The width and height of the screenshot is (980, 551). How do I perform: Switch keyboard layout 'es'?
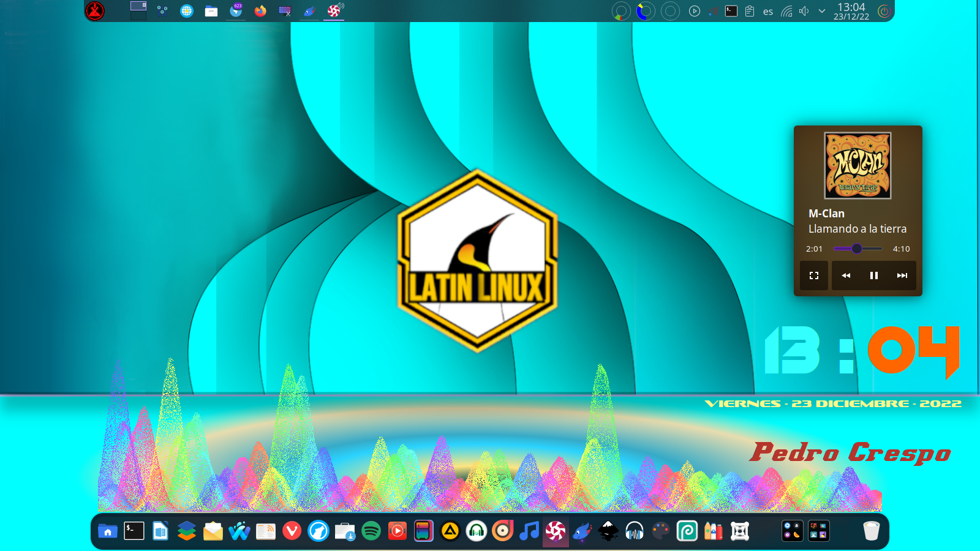coord(768,12)
